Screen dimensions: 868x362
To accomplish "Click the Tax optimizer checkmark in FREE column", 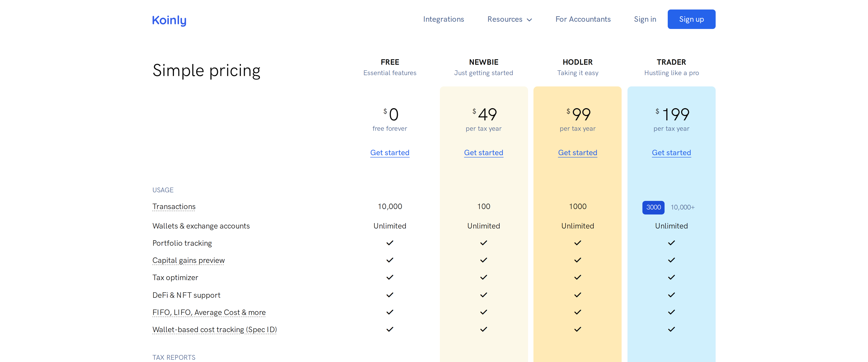I will pos(390,277).
